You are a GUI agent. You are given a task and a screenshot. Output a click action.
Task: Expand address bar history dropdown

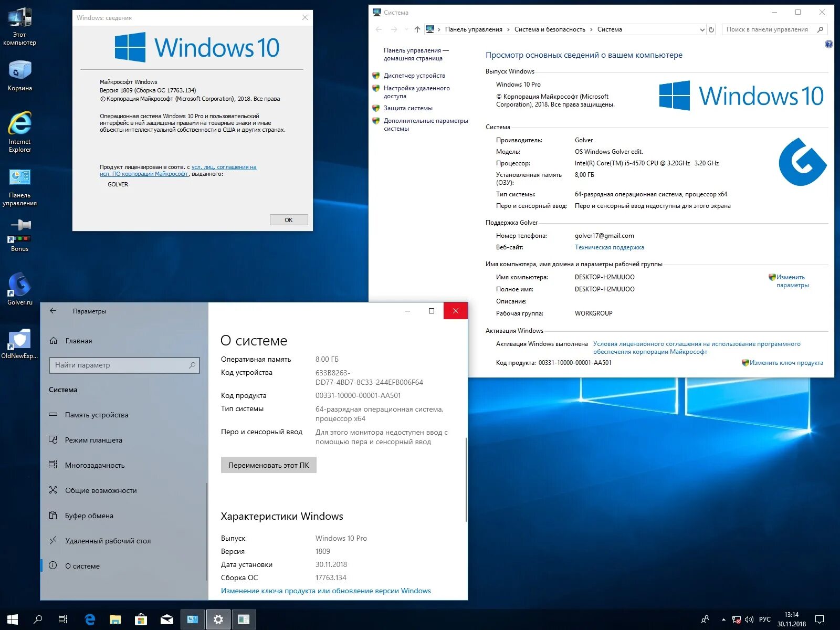702,30
